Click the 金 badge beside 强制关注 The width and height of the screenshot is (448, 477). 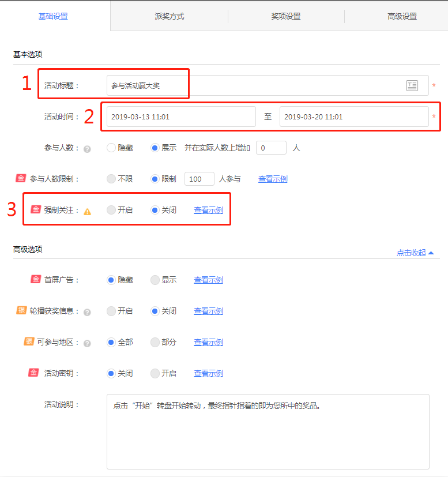tap(36, 209)
